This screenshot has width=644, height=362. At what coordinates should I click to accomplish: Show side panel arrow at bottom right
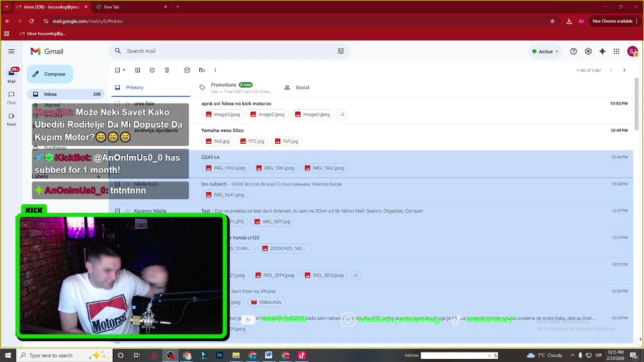point(640,339)
